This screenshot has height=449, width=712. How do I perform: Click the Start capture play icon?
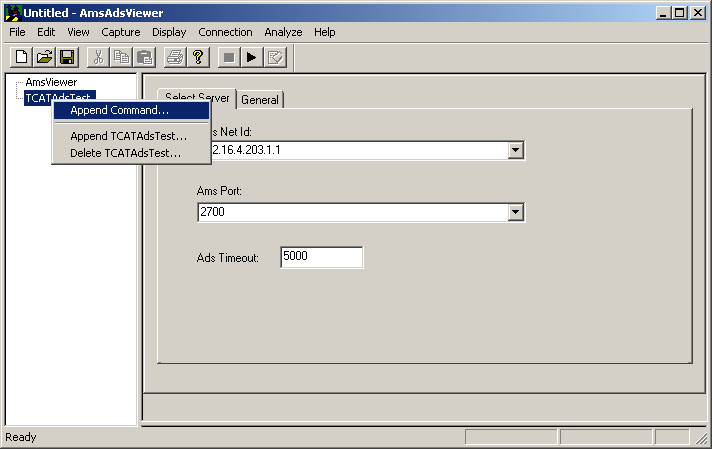(x=252, y=58)
